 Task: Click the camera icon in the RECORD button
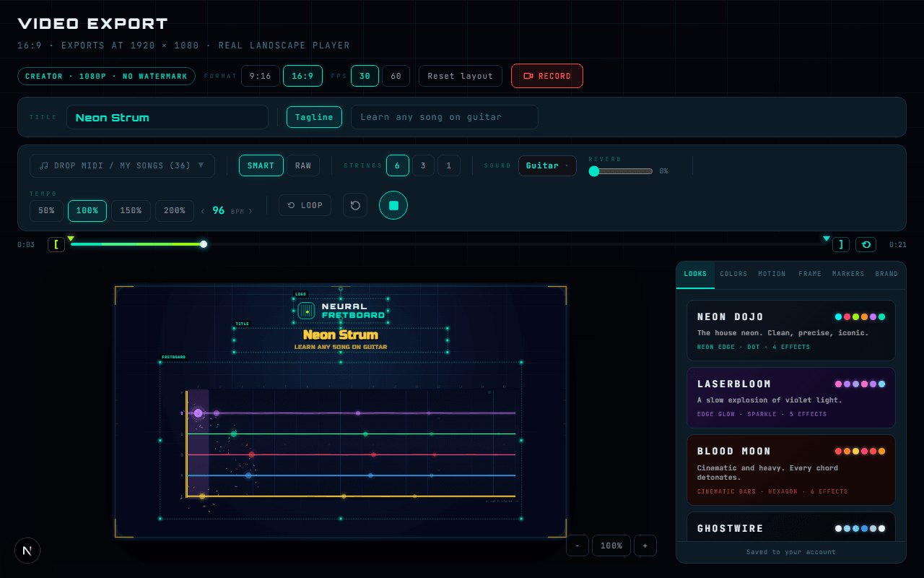click(528, 76)
